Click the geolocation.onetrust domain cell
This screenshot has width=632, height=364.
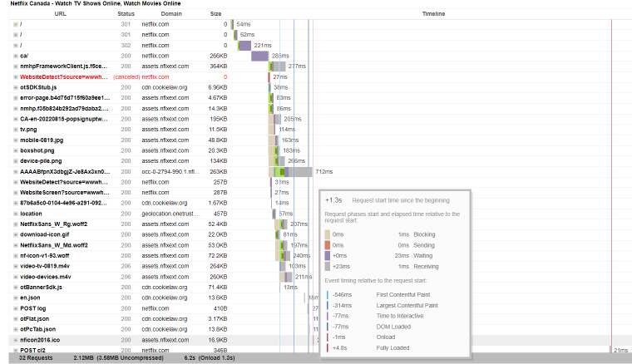(171, 214)
